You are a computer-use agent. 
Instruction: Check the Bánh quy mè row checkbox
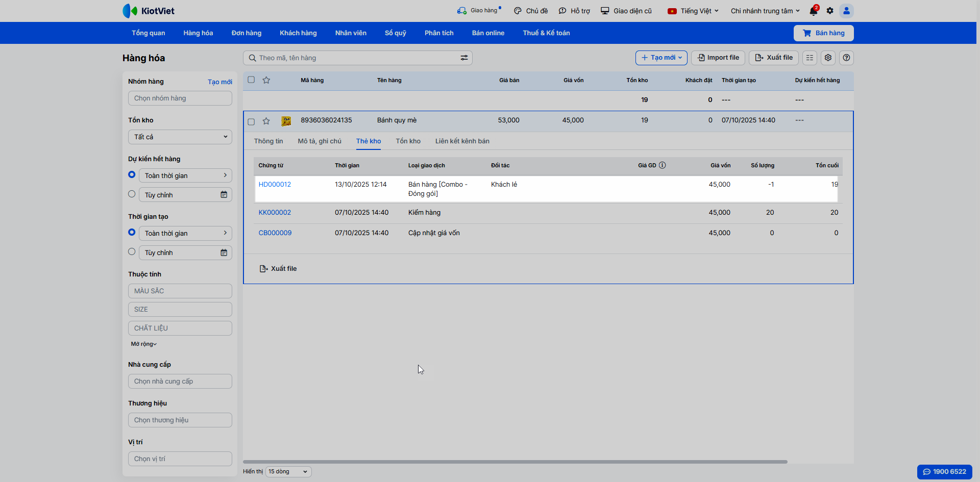[x=251, y=121]
